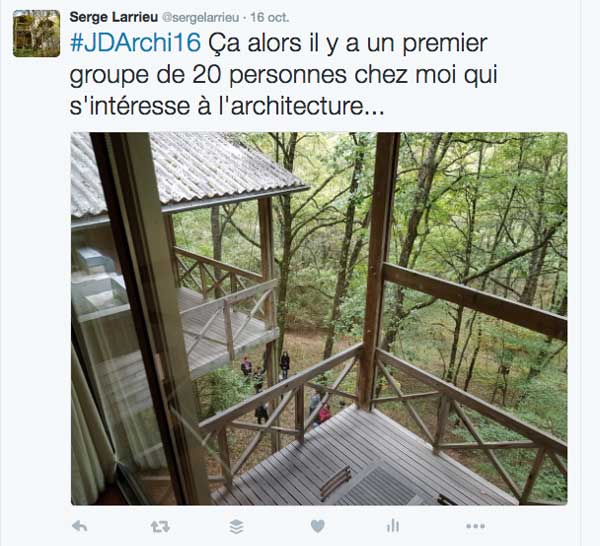Image resolution: width=600 pixels, height=546 pixels.
Task: Click the Serge Larrieu display name
Action: 114,17
